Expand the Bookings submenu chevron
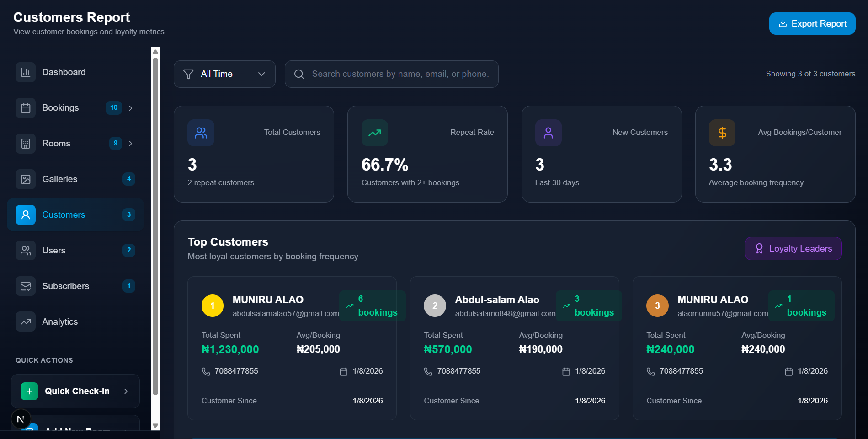 coord(131,108)
